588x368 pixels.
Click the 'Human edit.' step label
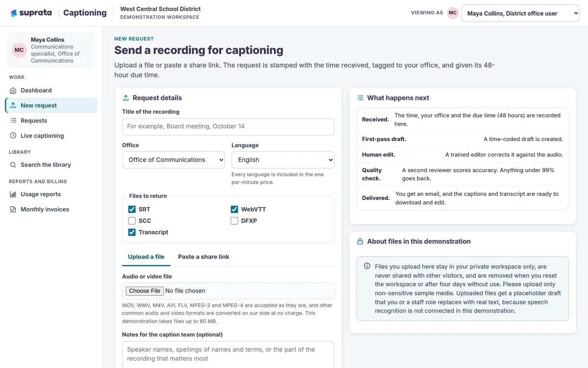pos(379,155)
